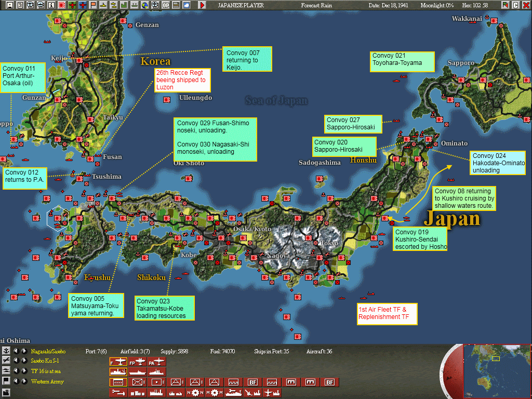The image size is (532, 399).
Task: Click the factory icon at bottom left
Action: pyautogui.click(x=6, y=393)
